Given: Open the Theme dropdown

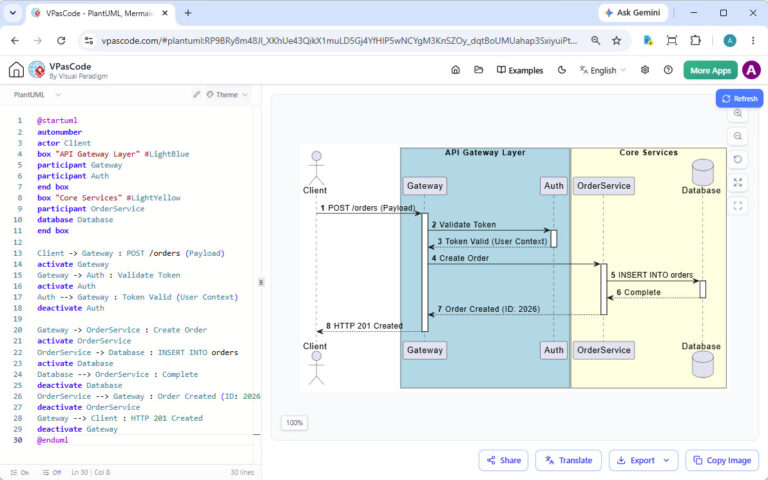Looking at the screenshot, I should coord(227,95).
